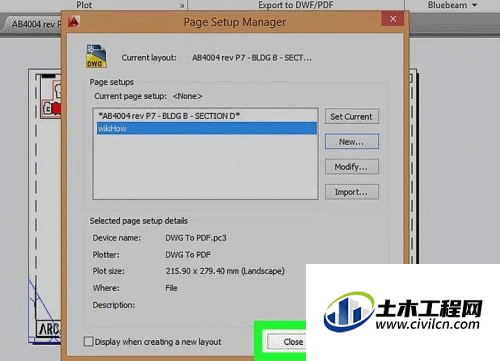Close the Page Setup Manager via Close button
Image resolution: width=500 pixels, height=361 pixels.
(287, 342)
